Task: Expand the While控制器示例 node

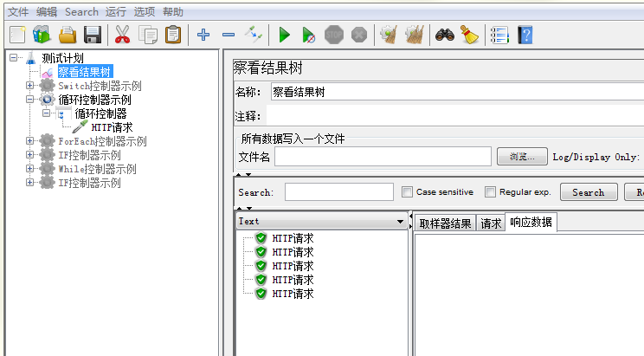Action: (29, 169)
